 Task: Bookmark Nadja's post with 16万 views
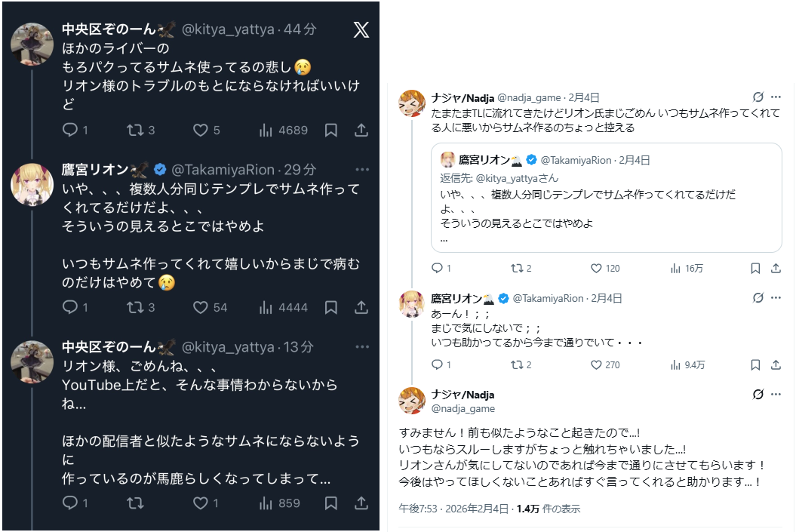pyautogui.click(x=755, y=268)
